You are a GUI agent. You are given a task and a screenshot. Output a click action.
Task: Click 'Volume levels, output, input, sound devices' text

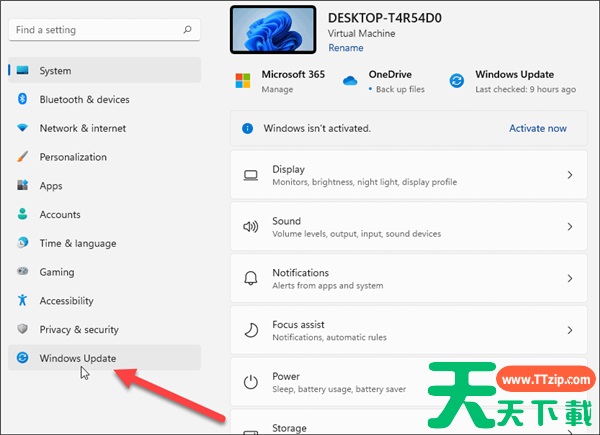point(357,233)
